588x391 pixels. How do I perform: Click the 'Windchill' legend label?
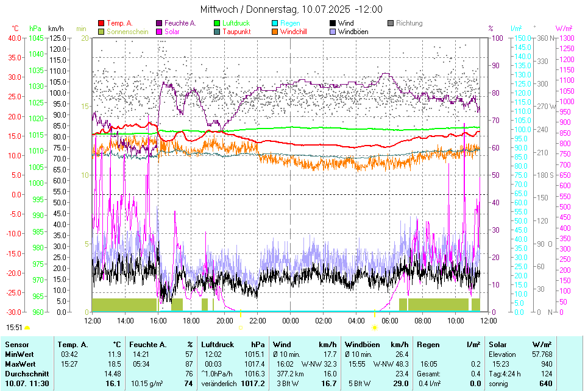click(x=293, y=32)
